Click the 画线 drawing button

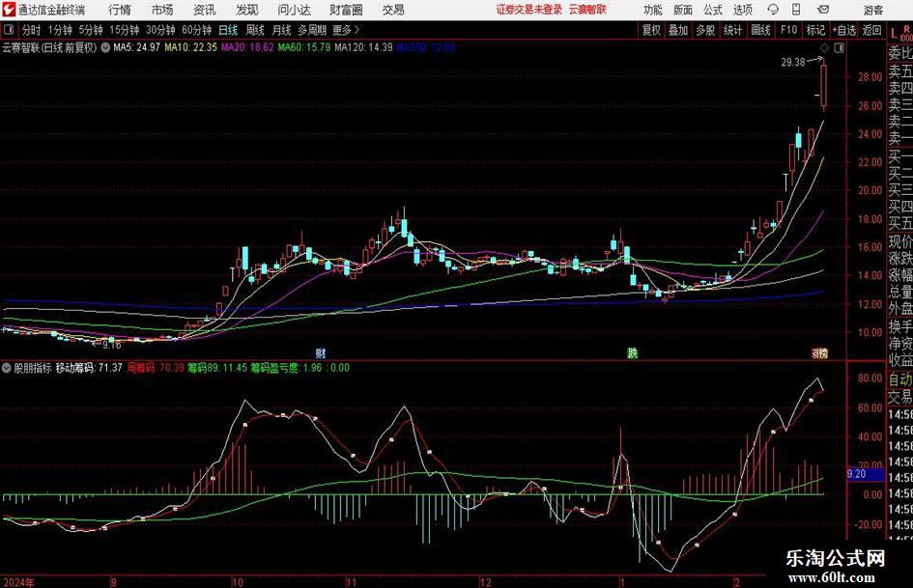click(760, 30)
